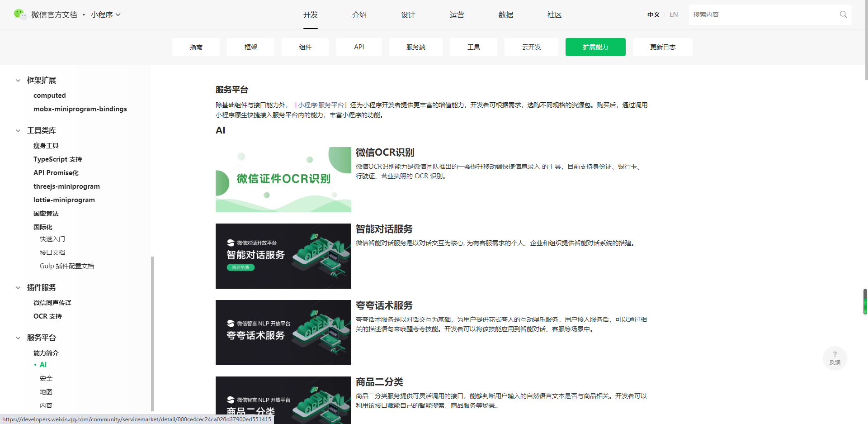Open the 云开发 sub-navigation tab
Screen dimensions: 868x424
point(531,47)
